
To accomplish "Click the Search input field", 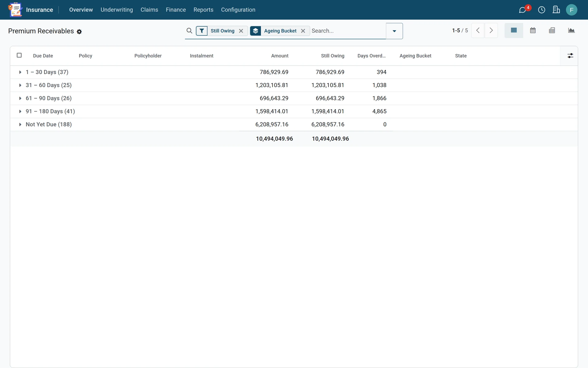I will [348, 31].
